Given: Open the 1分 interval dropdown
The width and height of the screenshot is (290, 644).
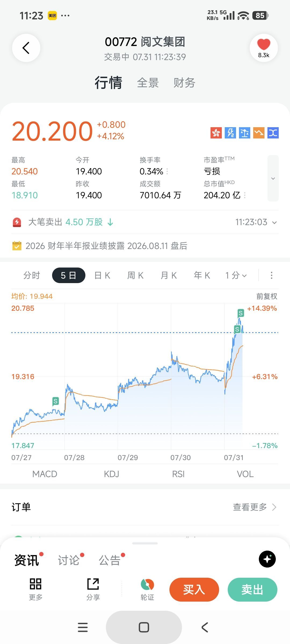Looking at the screenshot, I should click(236, 275).
